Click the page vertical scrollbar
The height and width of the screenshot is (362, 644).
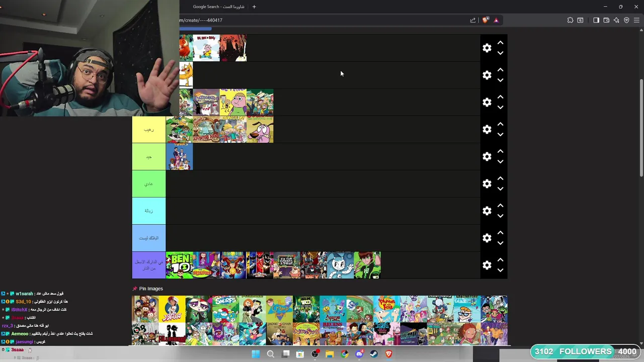pyautogui.click(x=641, y=128)
